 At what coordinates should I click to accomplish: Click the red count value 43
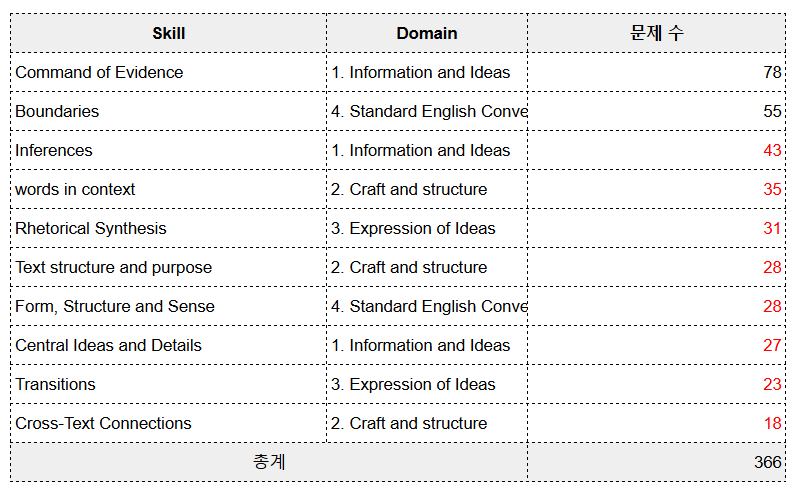(x=772, y=150)
